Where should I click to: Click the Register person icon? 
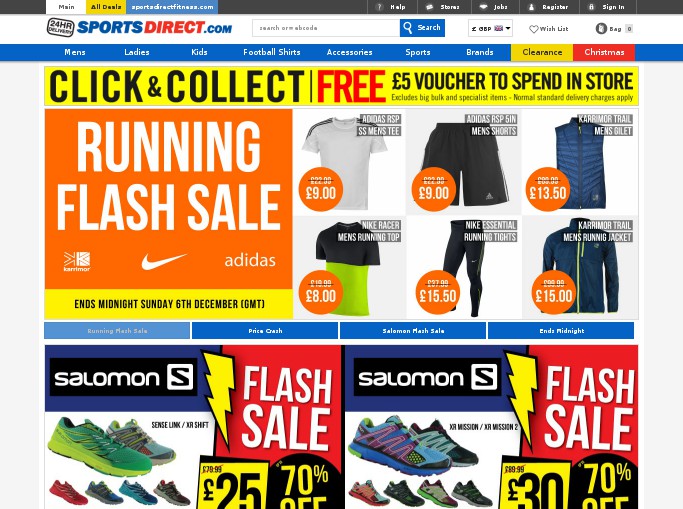(x=531, y=7)
